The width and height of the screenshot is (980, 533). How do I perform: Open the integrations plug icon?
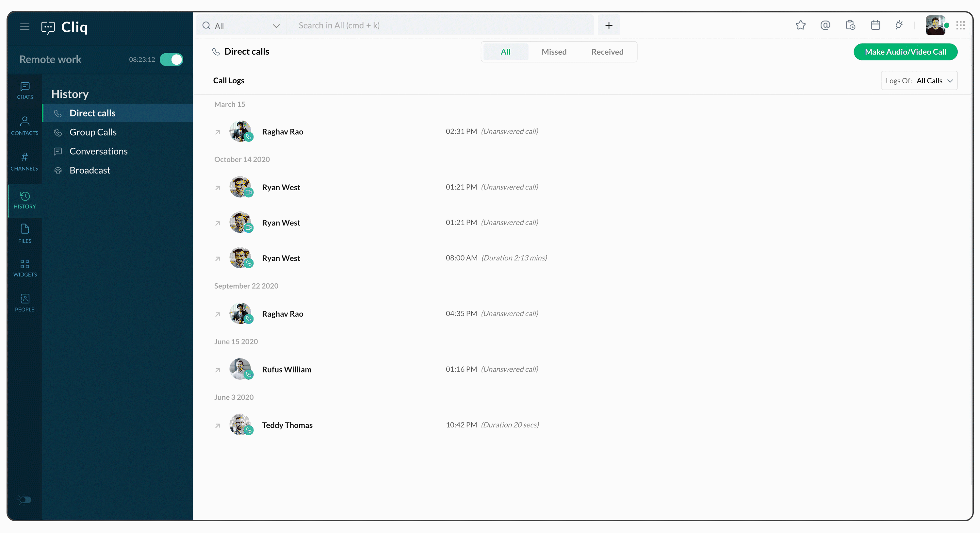point(899,25)
